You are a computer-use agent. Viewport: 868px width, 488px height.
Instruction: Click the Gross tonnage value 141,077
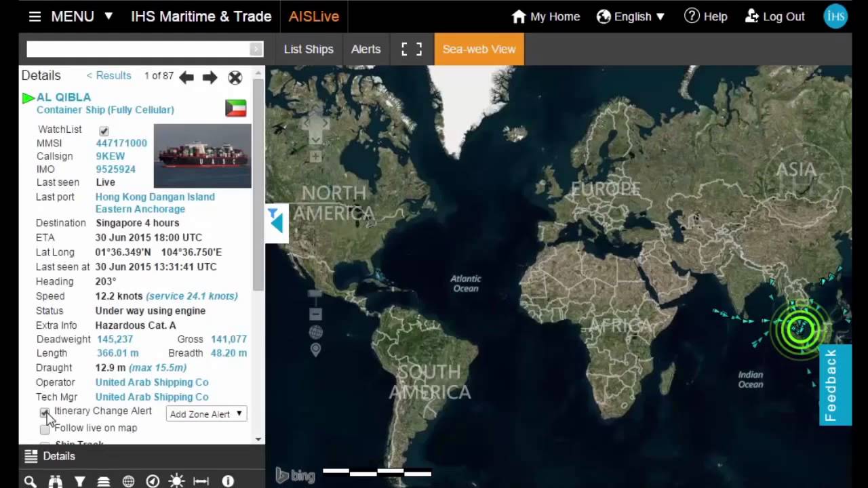pyautogui.click(x=229, y=338)
